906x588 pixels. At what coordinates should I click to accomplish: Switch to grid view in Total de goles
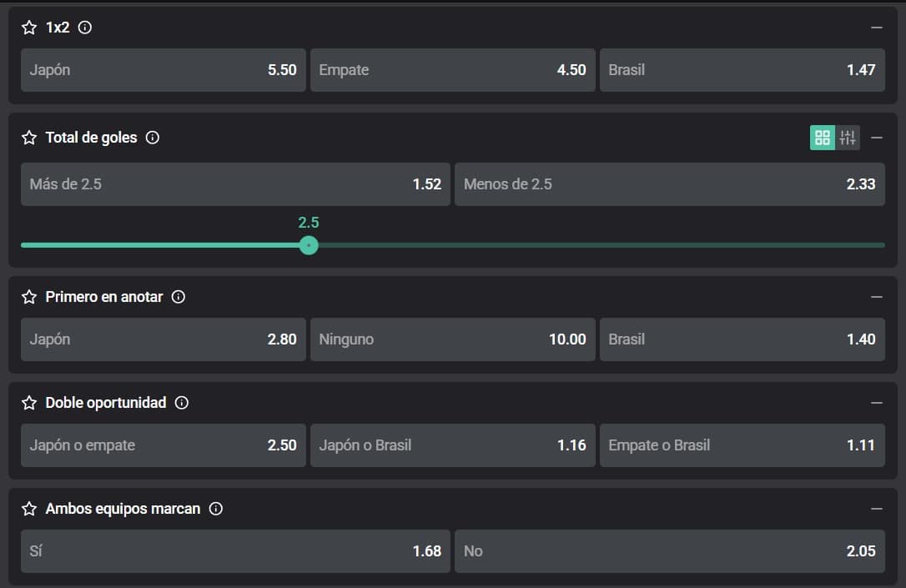coord(823,138)
